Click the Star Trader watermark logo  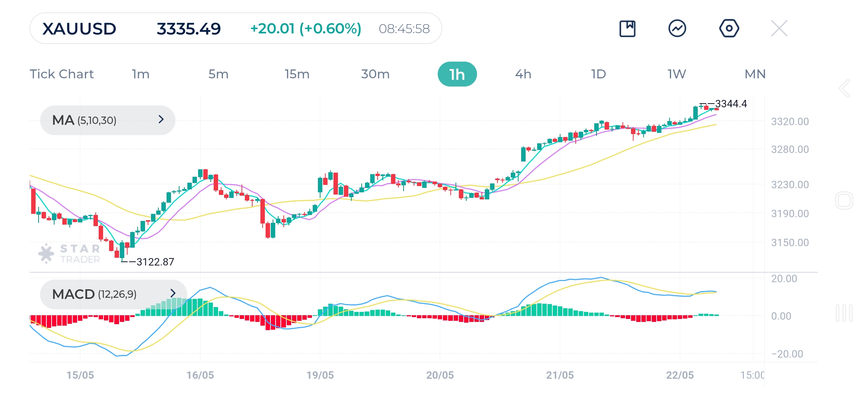(69, 254)
